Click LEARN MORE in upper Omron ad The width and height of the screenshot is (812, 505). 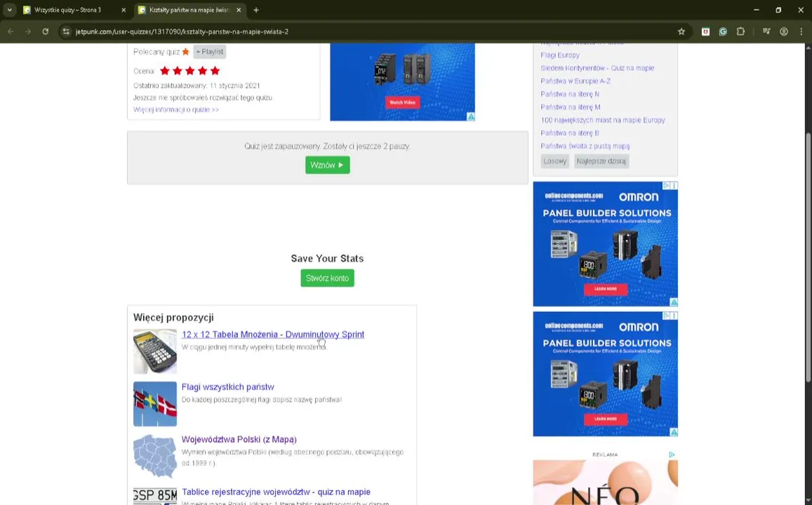[606, 289]
